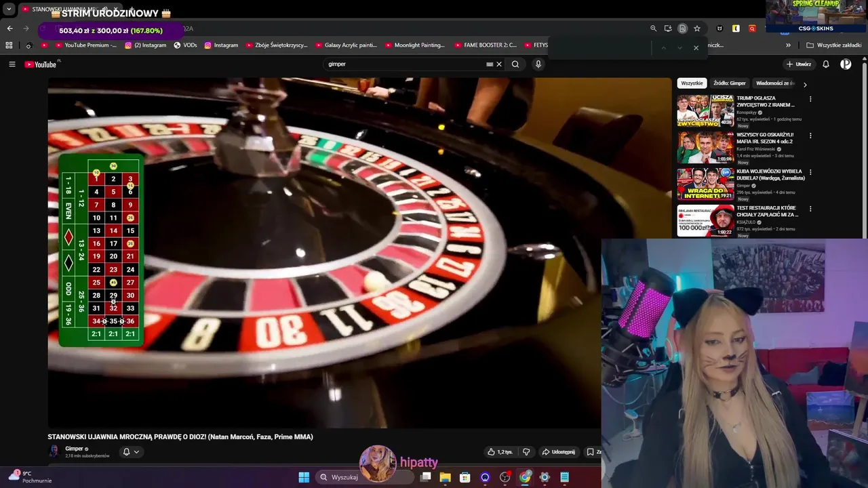Viewport: 868px width, 488px height.
Task: Open the Gimper channel avatar
Action: [54, 451]
